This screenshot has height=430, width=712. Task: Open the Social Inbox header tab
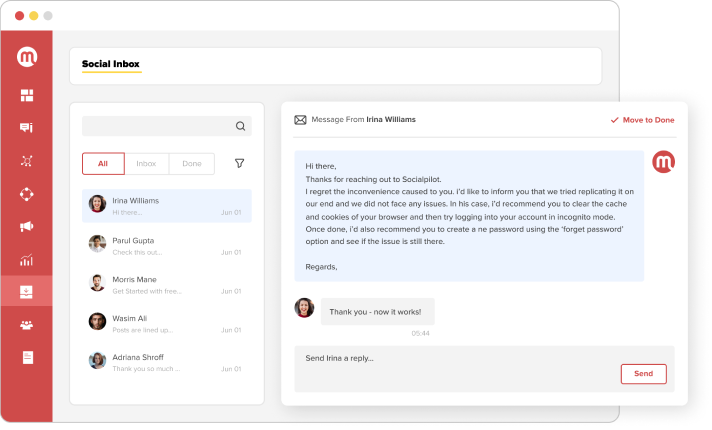[x=111, y=64]
